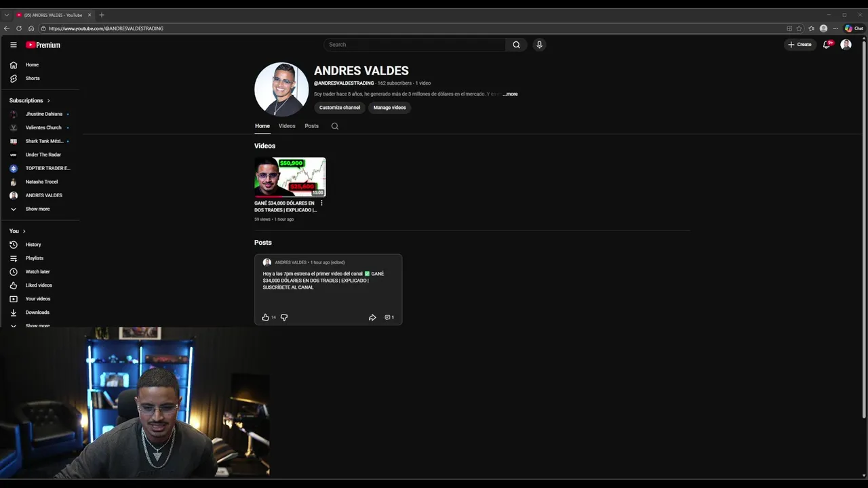The image size is (868, 488).
Task: Click the YouTube Premium logo
Action: (43, 45)
